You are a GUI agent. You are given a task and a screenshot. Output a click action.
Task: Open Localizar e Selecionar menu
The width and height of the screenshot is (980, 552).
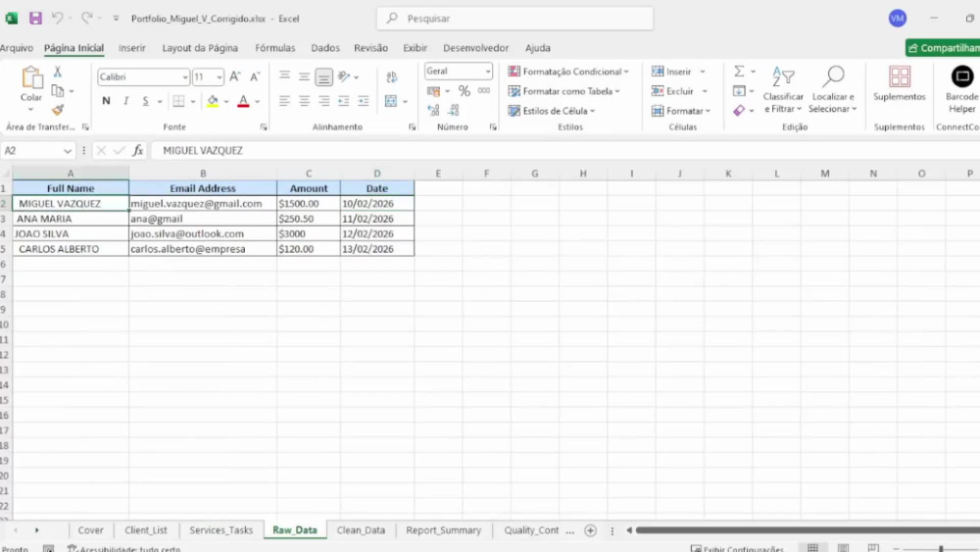pos(832,90)
